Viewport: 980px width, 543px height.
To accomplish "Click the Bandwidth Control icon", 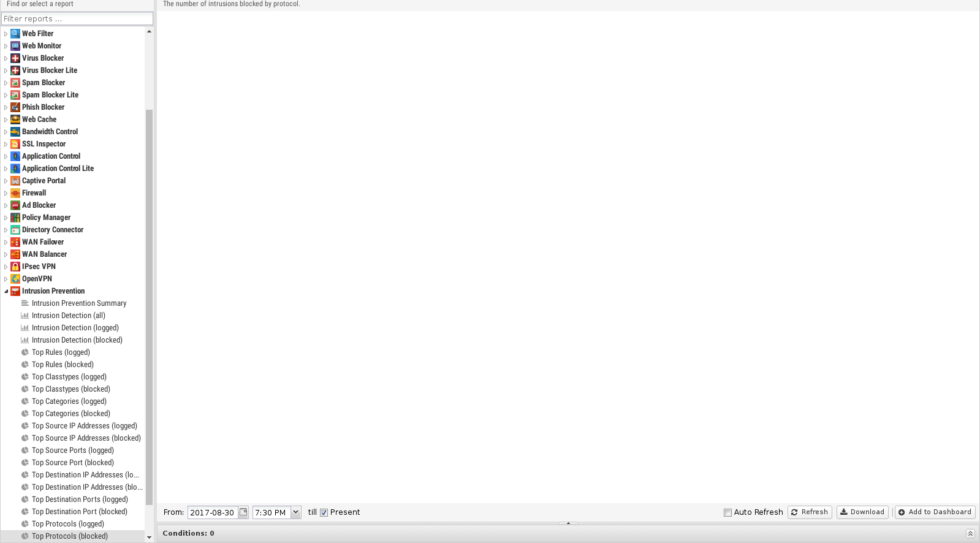I will click(15, 132).
